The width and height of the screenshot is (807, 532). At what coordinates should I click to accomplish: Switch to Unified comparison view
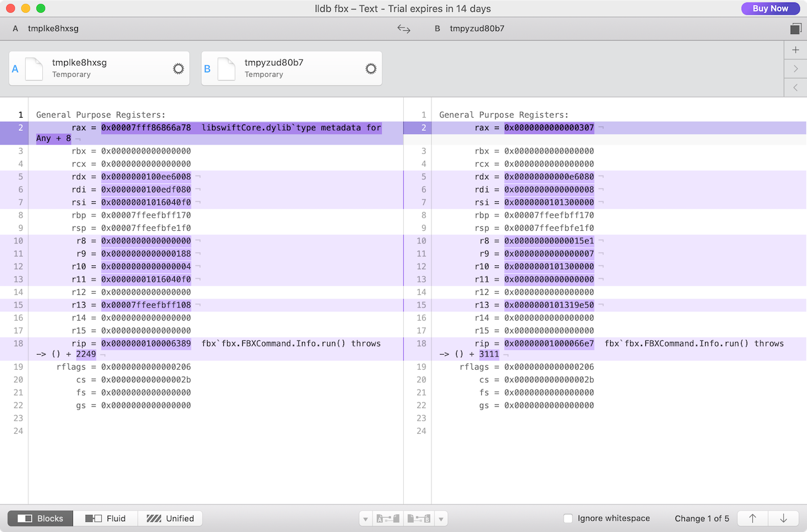[170, 519]
